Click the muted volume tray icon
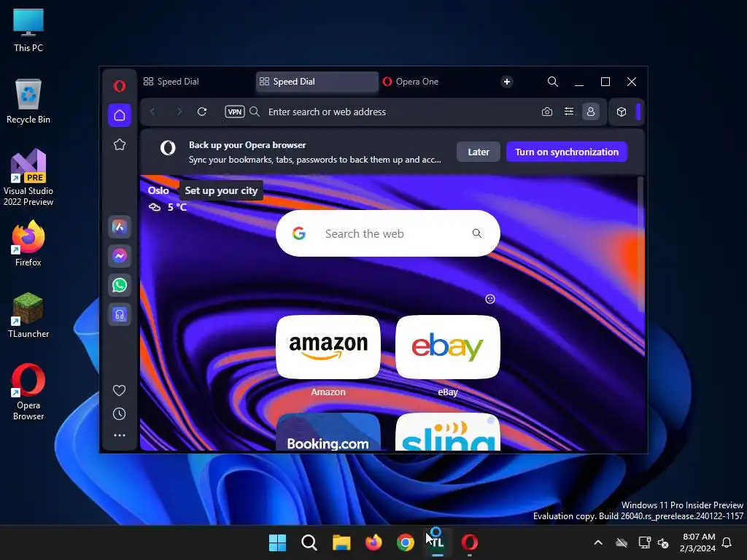The width and height of the screenshot is (747, 560). click(x=662, y=542)
